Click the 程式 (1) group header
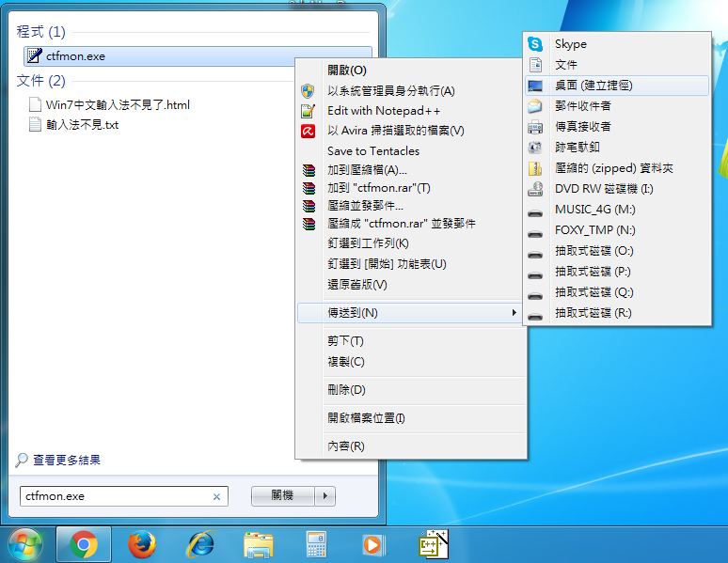 tap(40, 32)
